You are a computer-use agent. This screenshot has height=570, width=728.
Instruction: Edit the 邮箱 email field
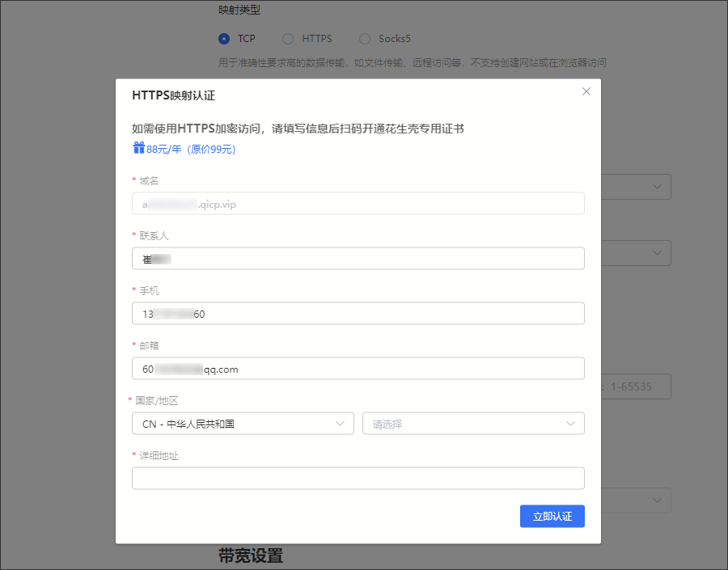coord(358,369)
